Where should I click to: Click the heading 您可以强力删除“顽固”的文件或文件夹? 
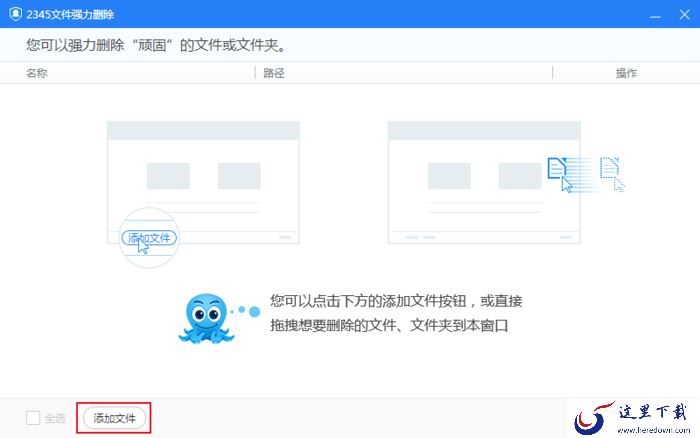(x=156, y=45)
